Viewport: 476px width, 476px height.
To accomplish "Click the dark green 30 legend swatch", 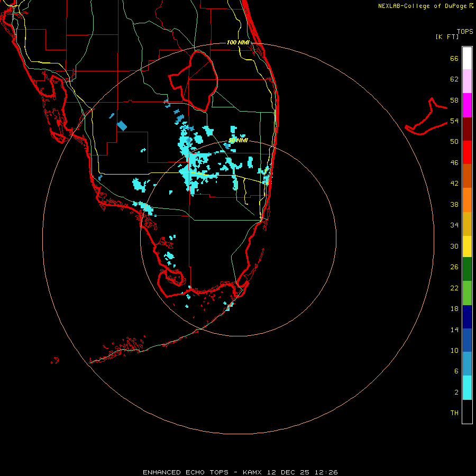I will coord(467,269).
